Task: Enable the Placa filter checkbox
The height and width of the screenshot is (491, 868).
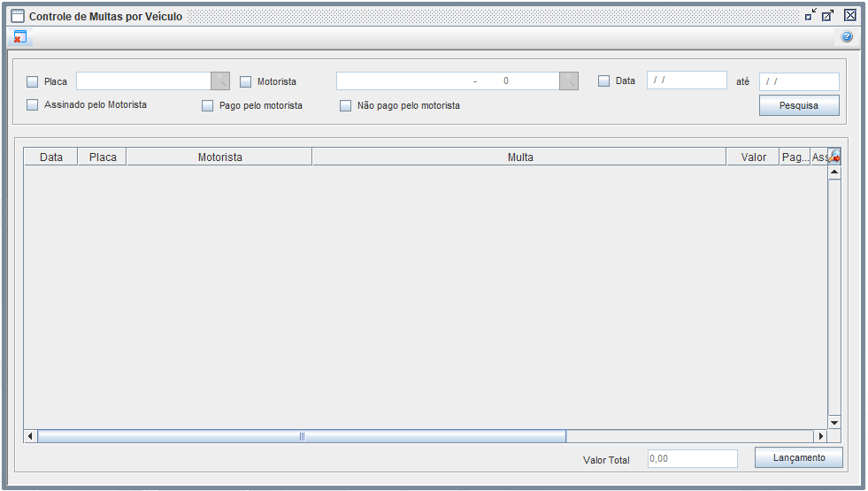Action: [33, 82]
